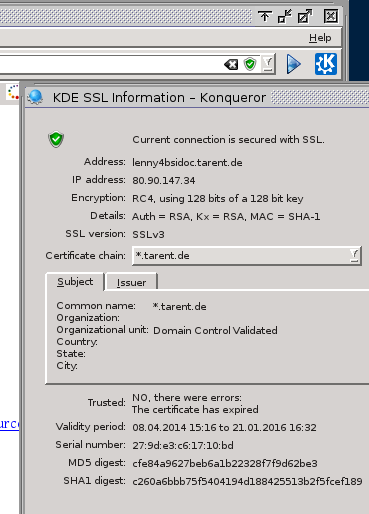Follow the blue link at the left page edge
Screen dimensions: 369x514
coord(9,424)
